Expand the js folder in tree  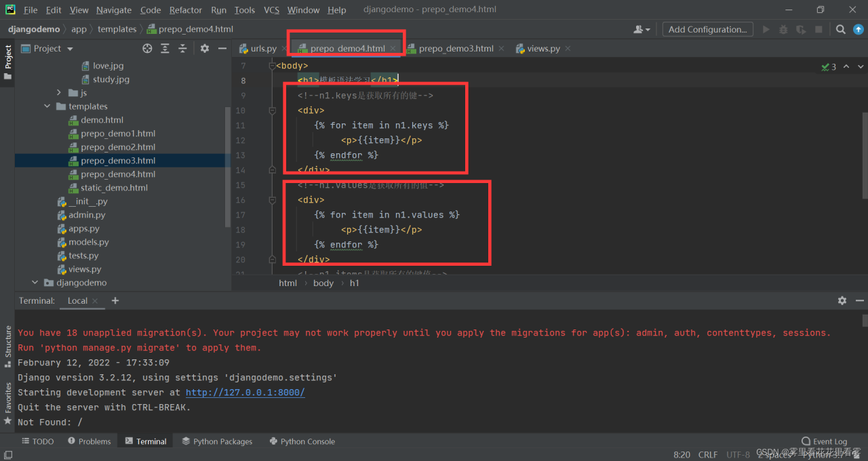coord(60,93)
